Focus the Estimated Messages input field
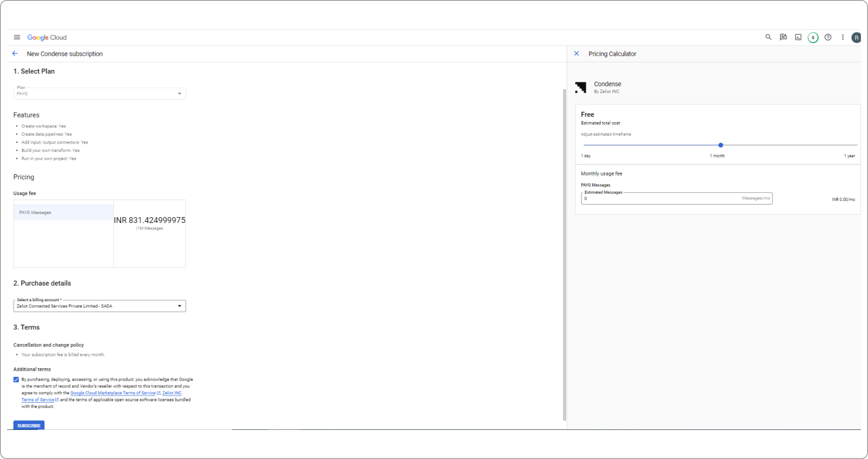 tap(676, 199)
